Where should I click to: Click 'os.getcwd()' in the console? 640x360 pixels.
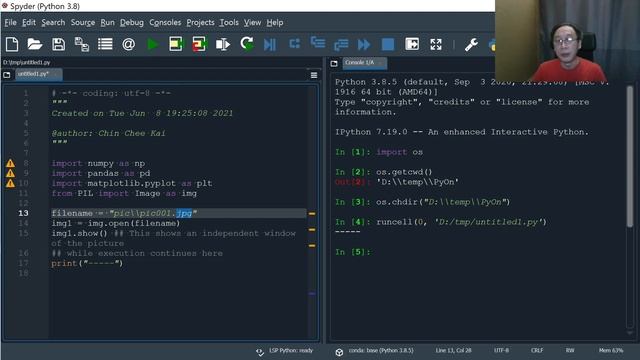(x=404, y=172)
